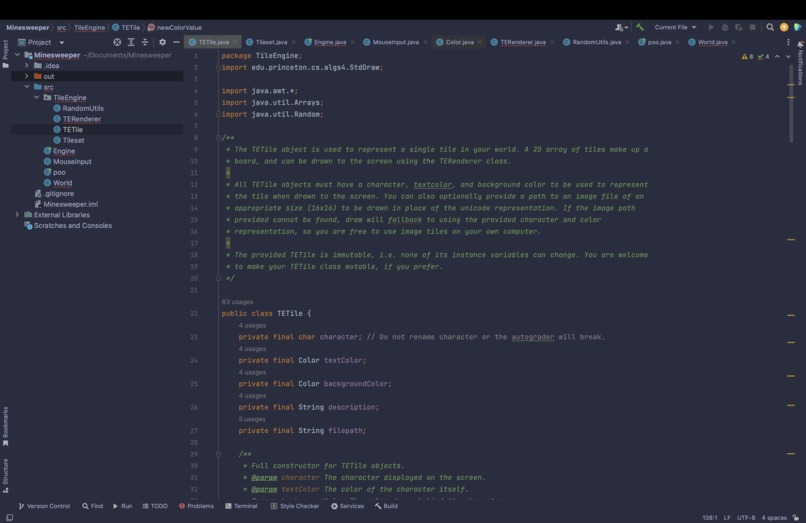Hide the Project panel with minus icon
806x523 pixels.
[176, 42]
